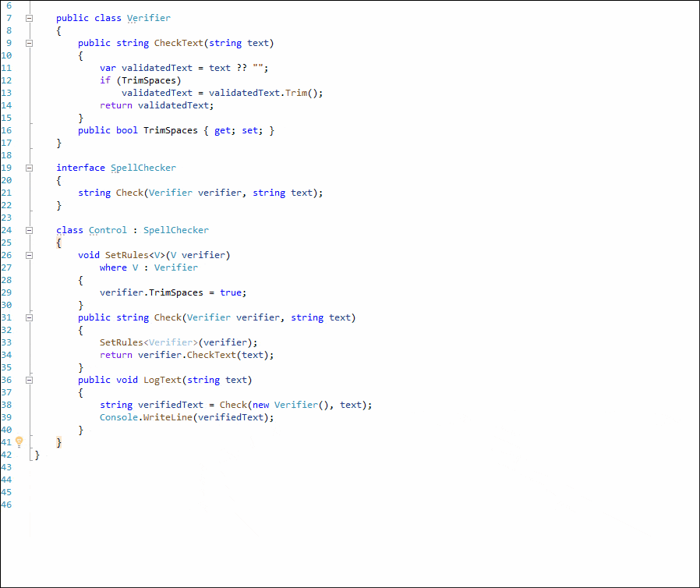
Task: Click the closing brace on line 42
Action: coord(35,454)
